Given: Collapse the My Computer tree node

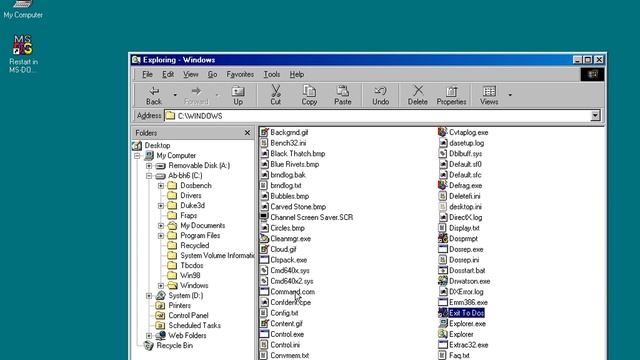Looking at the screenshot, I should 137,156.
